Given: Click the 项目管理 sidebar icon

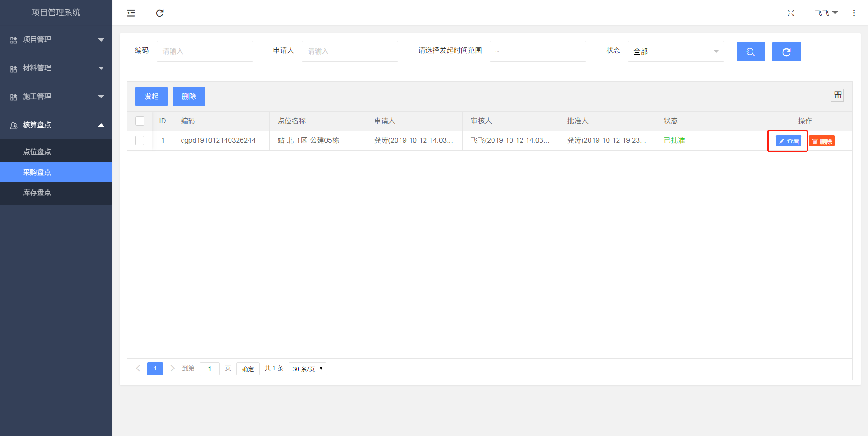Looking at the screenshot, I should pyautogui.click(x=13, y=40).
